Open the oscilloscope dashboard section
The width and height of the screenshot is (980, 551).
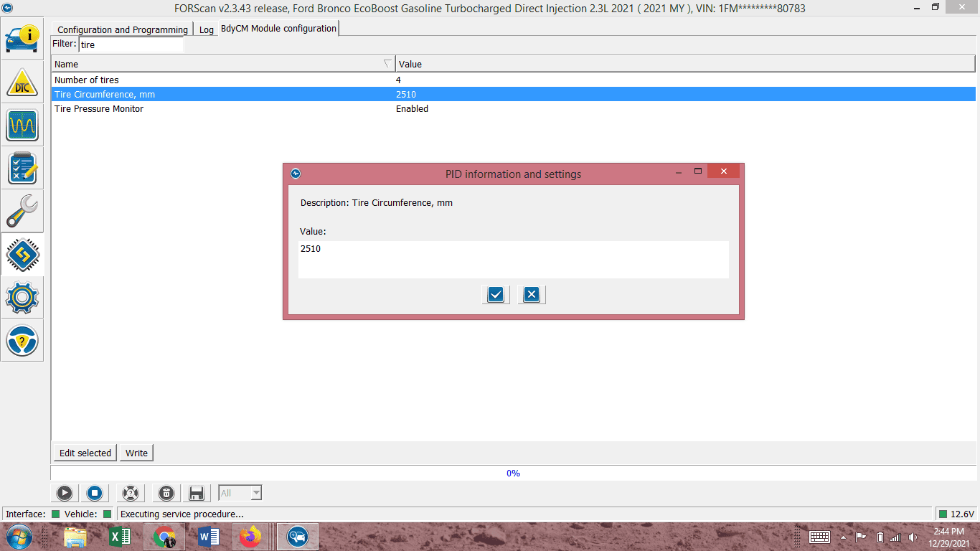22,126
